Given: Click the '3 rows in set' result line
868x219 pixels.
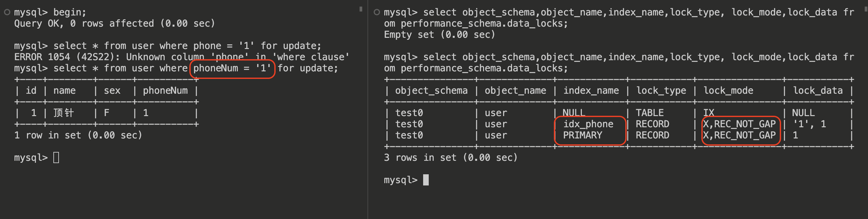Looking at the screenshot, I should click(x=450, y=158).
